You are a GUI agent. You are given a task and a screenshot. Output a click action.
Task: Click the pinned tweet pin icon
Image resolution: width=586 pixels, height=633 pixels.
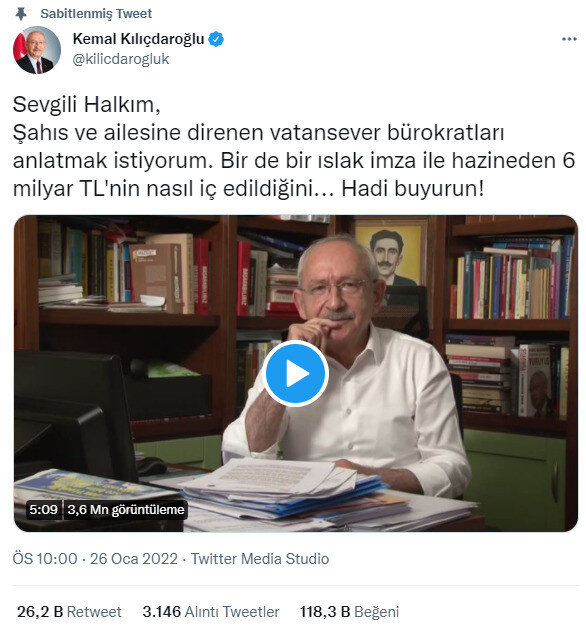(21, 14)
